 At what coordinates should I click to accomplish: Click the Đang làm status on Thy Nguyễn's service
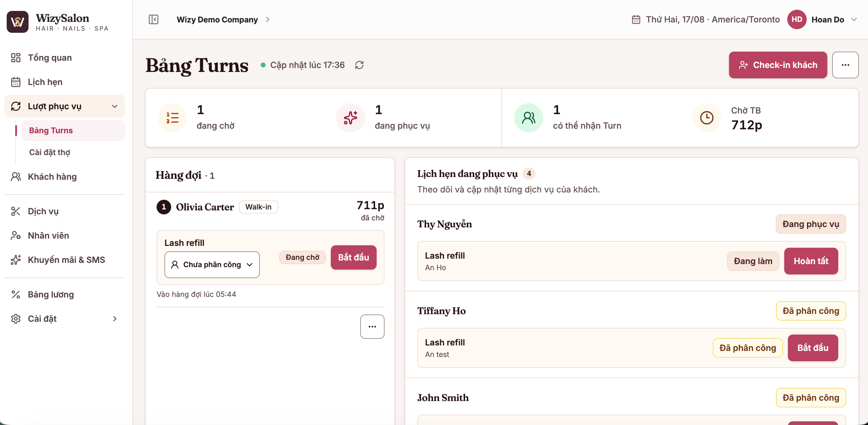point(753,261)
